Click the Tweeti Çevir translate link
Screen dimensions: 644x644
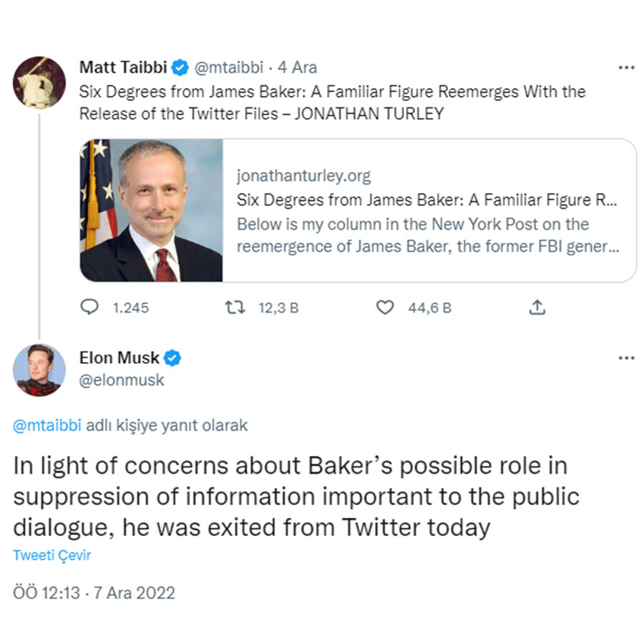point(52,555)
